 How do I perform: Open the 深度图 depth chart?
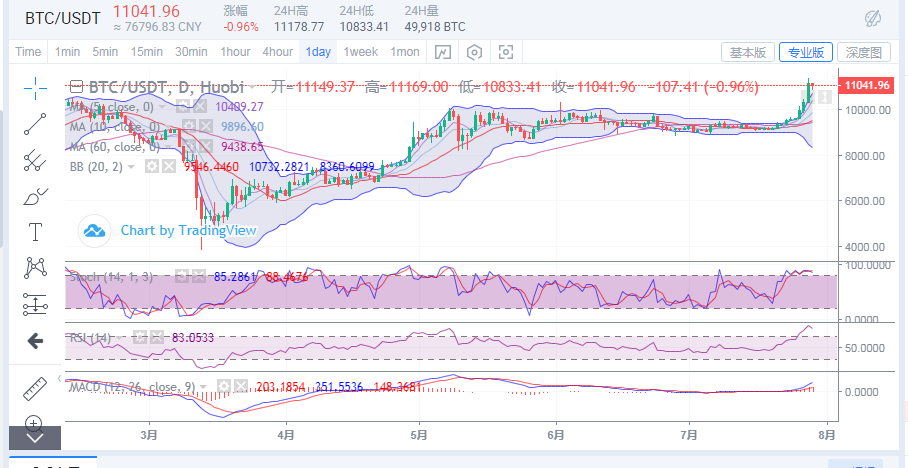863,52
